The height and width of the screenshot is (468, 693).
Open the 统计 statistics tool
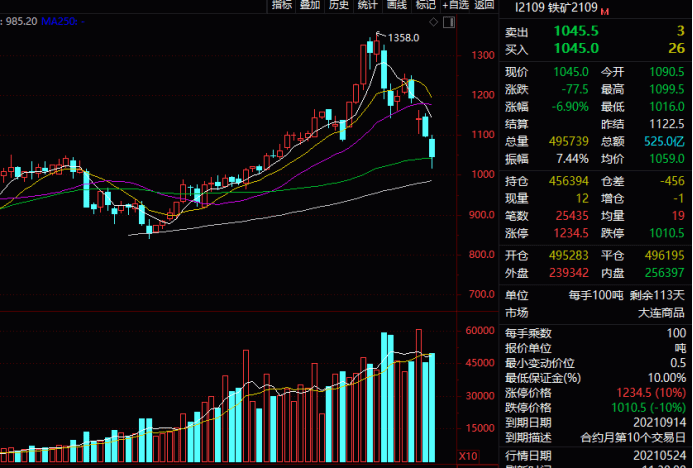[368, 5]
